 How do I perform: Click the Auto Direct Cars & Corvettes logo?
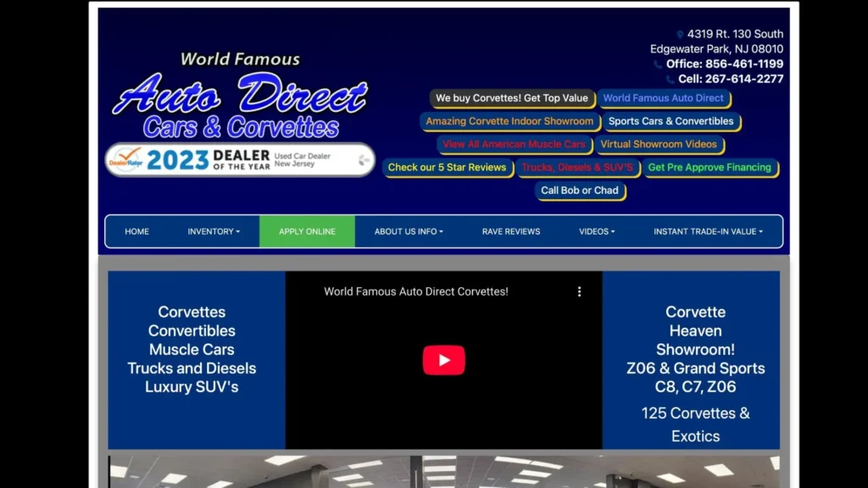[240, 95]
